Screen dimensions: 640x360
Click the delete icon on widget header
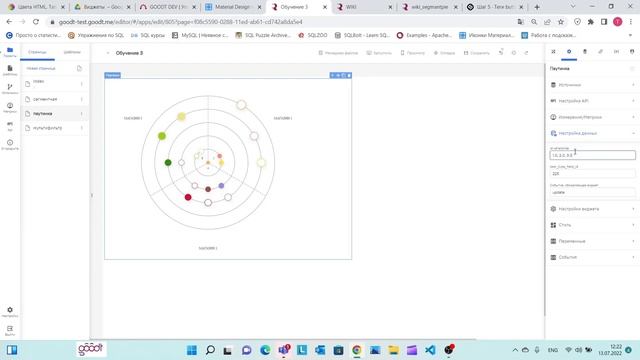point(349,75)
